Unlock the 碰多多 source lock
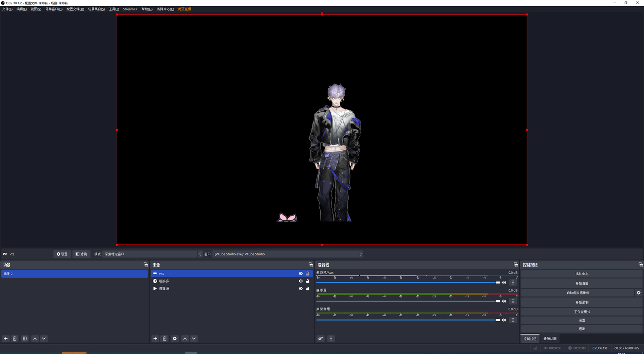644x354 pixels. pos(308,281)
